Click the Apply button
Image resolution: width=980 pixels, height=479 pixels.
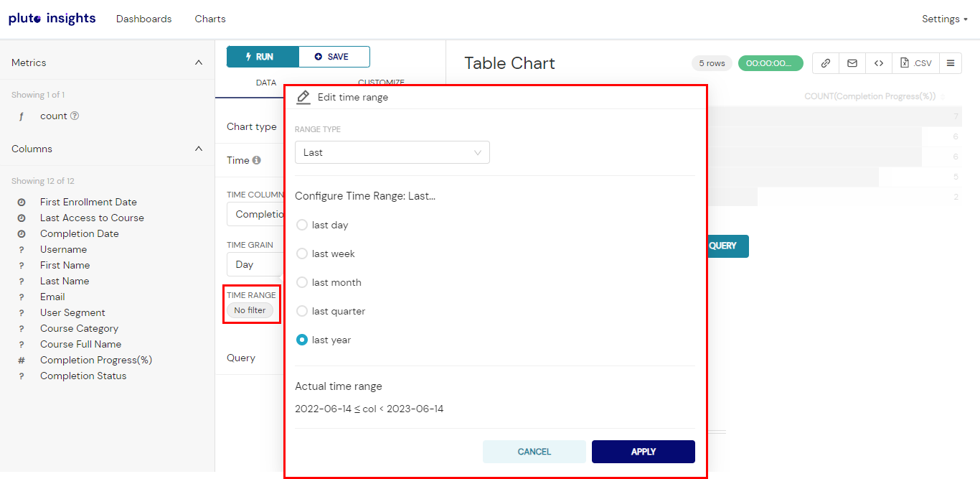[x=644, y=452]
